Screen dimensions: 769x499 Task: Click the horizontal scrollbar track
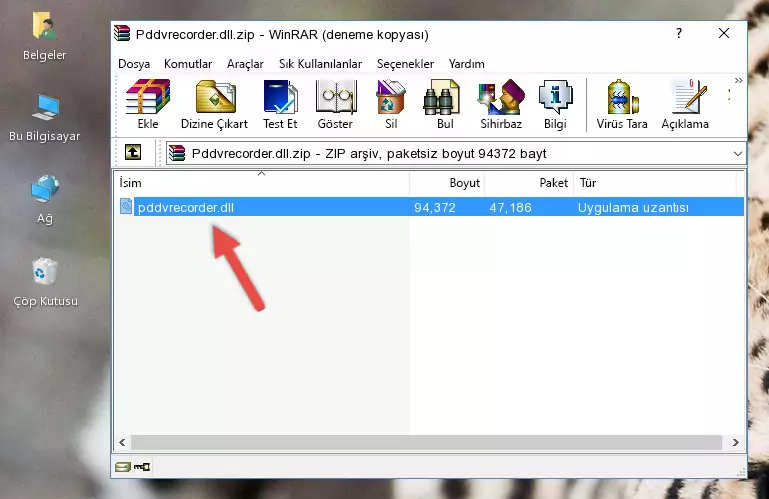click(426, 443)
